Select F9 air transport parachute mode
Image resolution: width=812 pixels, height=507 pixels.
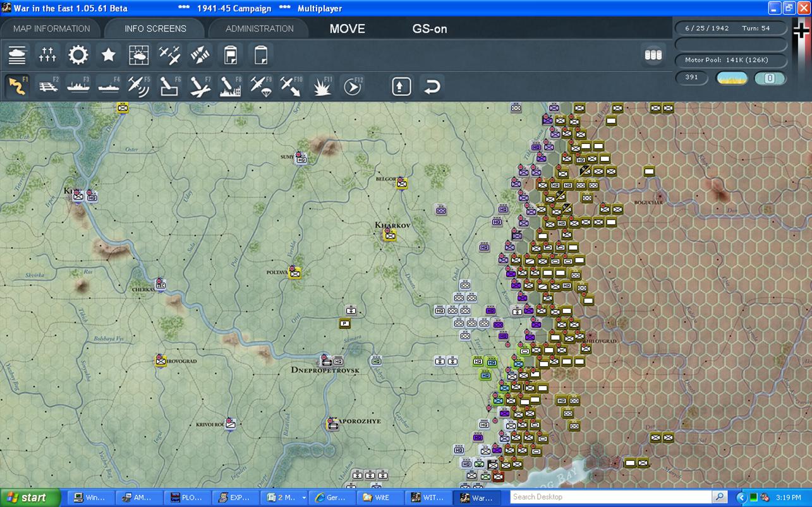click(x=260, y=86)
